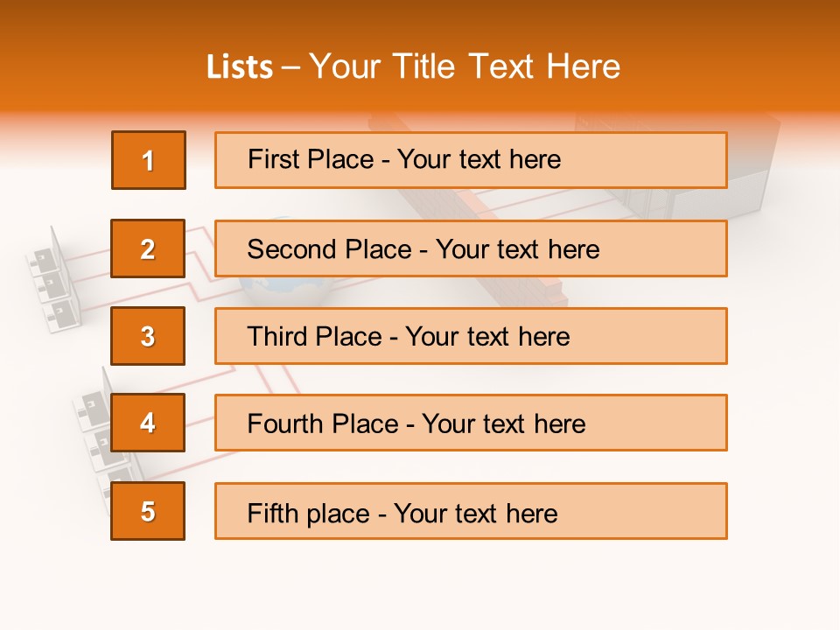Viewport: 840px width, 630px height.
Task: Click the word Lists in title
Action: pos(239,67)
